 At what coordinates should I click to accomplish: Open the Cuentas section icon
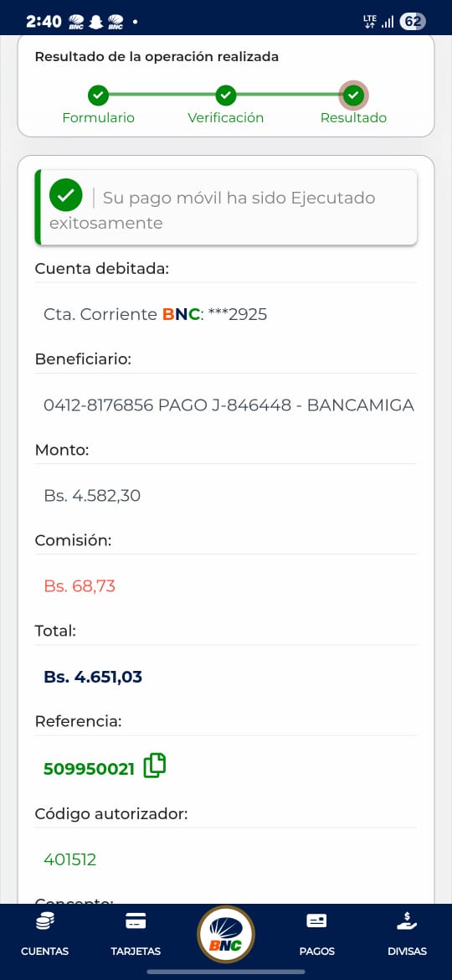[45, 921]
